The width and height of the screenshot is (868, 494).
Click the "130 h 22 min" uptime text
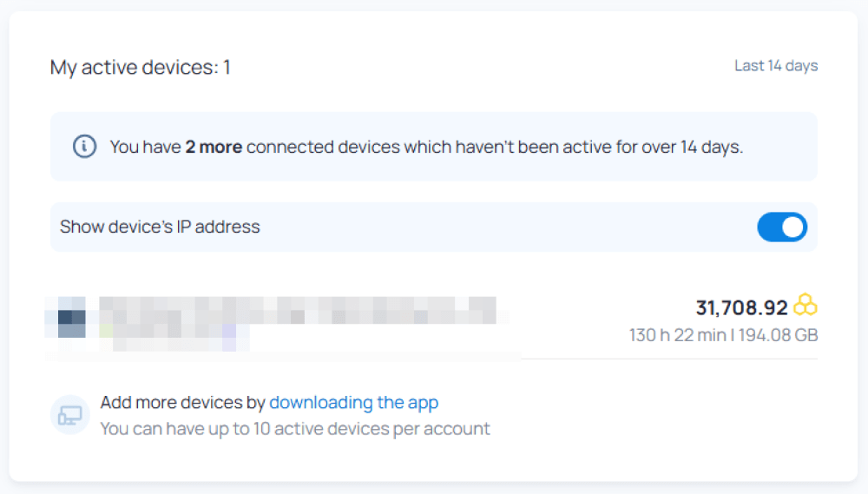coord(678,335)
